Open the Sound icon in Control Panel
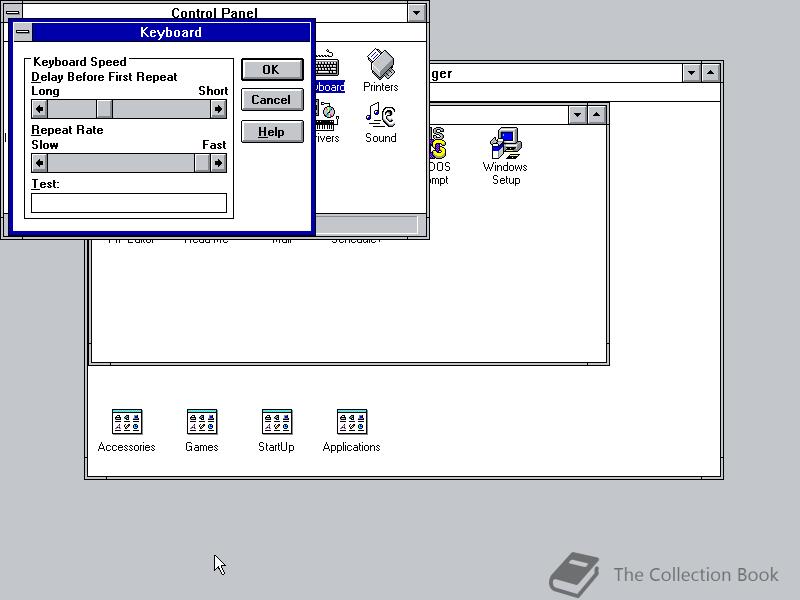 point(381,122)
